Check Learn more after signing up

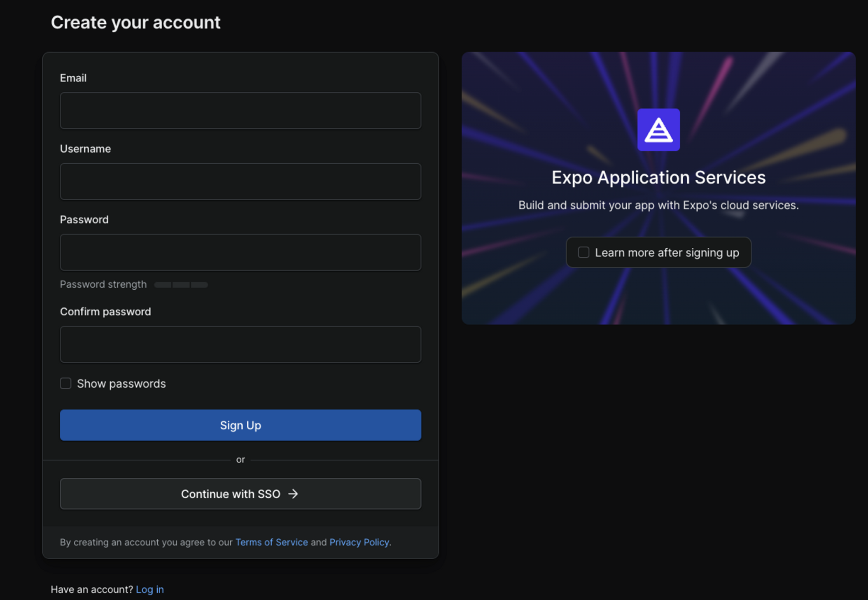coord(583,252)
